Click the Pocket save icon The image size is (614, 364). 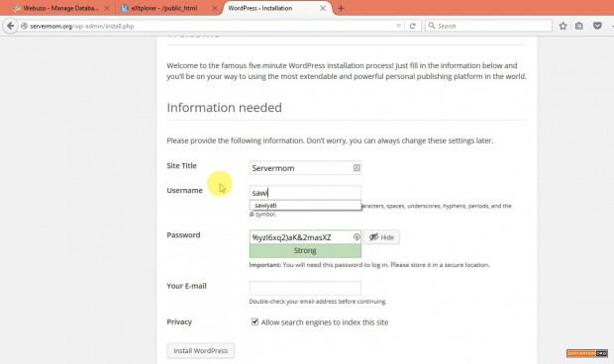(597, 26)
